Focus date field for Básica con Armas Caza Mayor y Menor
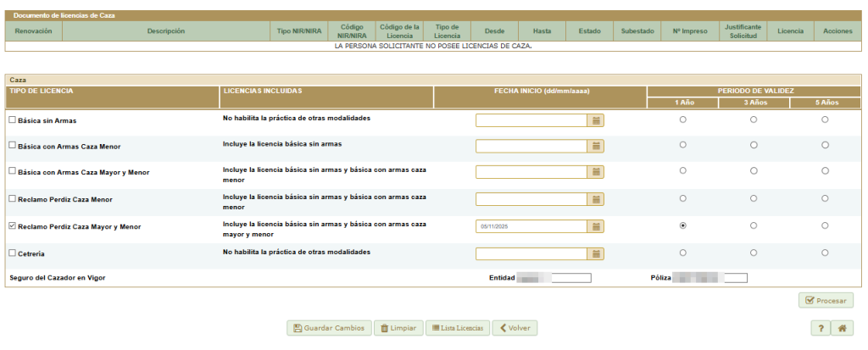Screen dimensions: 868x350 pyautogui.click(x=531, y=172)
